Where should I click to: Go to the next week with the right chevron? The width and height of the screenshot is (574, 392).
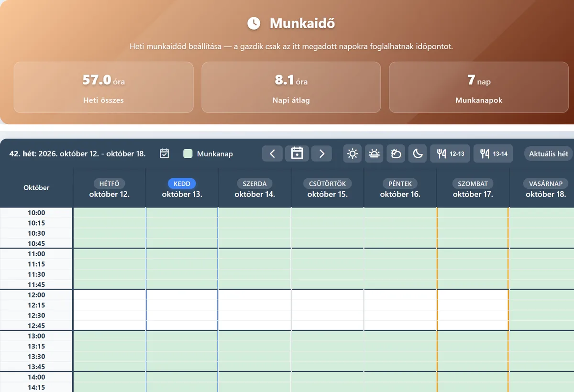(322, 153)
